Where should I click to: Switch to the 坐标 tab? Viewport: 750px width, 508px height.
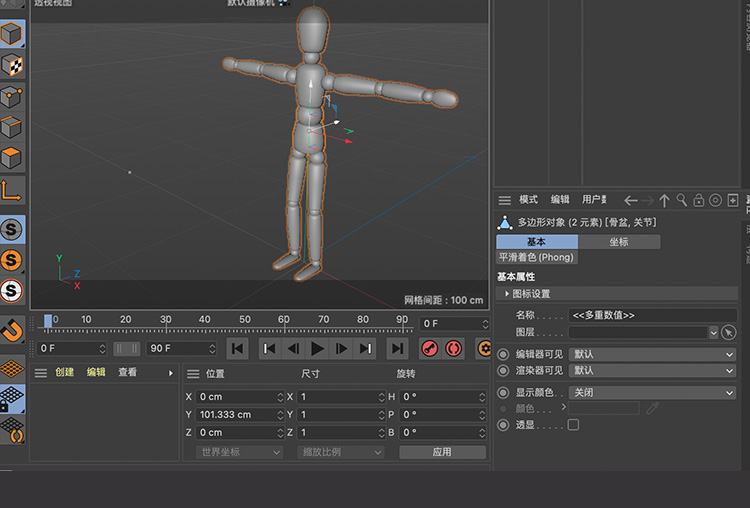[619, 242]
